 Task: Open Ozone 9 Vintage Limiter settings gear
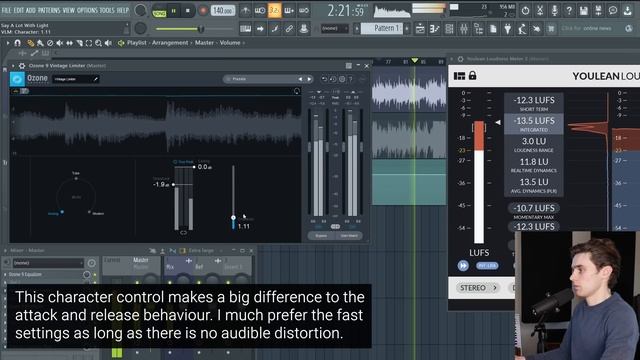(22, 66)
